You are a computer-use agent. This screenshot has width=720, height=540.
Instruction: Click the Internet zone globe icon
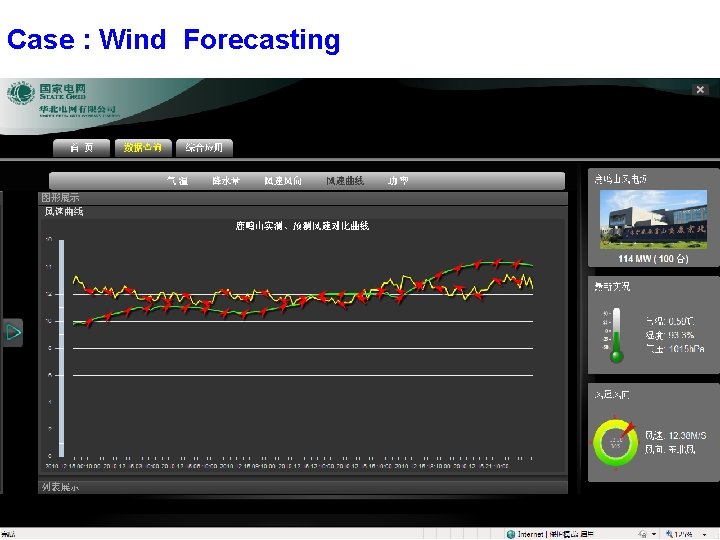click(x=511, y=534)
